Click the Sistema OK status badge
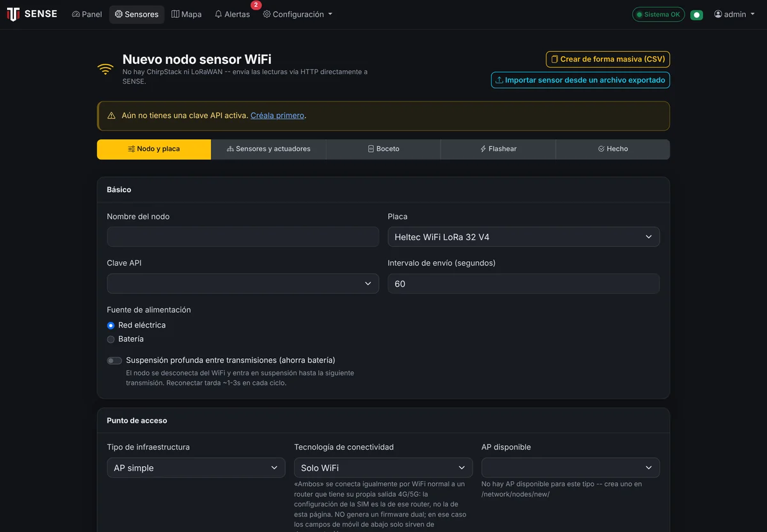The width and height of the screenshot is (767, 532). tap(658, 14)
